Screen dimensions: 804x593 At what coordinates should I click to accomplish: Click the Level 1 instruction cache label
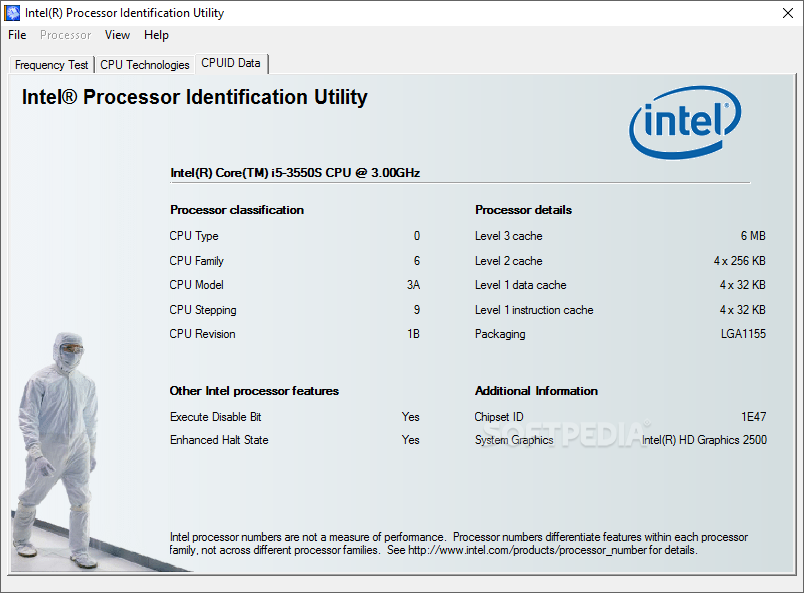pyautogui.click(x=534, y=310)
